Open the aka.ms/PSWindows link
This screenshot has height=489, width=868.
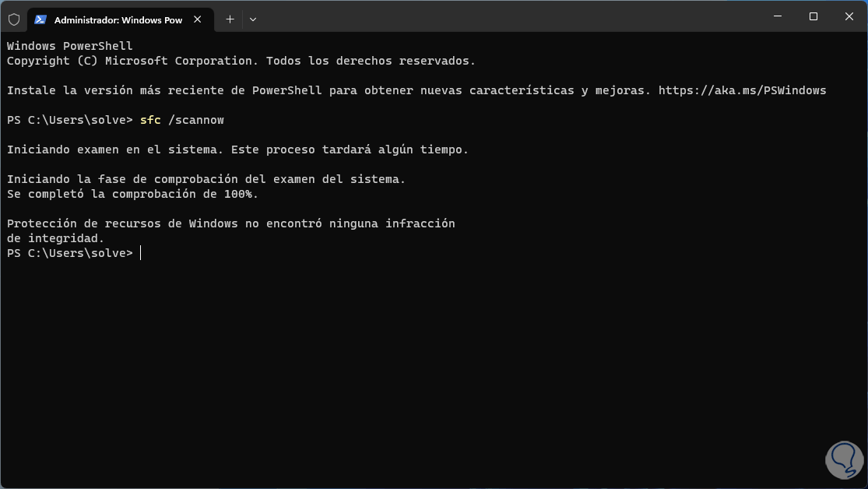(x=742, y=90)
